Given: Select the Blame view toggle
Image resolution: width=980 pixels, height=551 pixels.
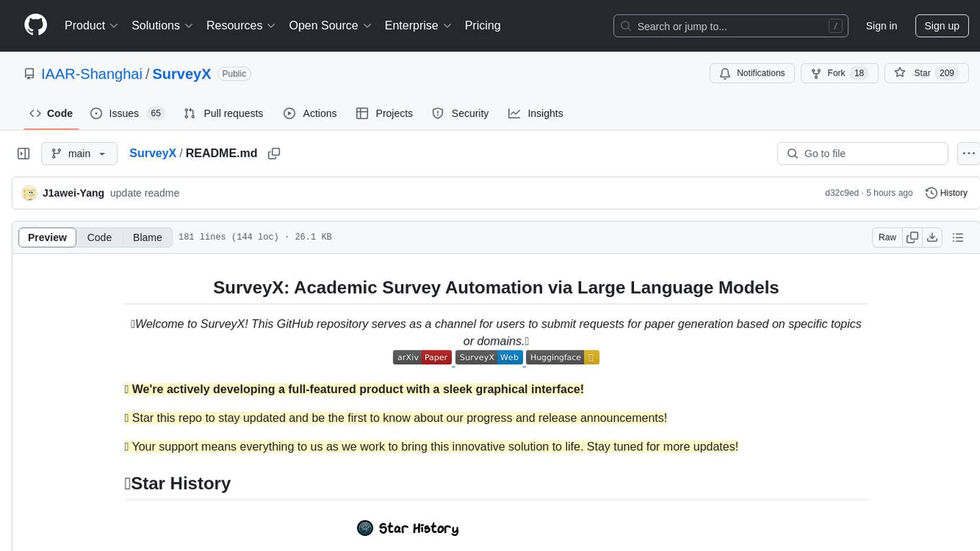Looking at the screenshot, I should [147, 237].
